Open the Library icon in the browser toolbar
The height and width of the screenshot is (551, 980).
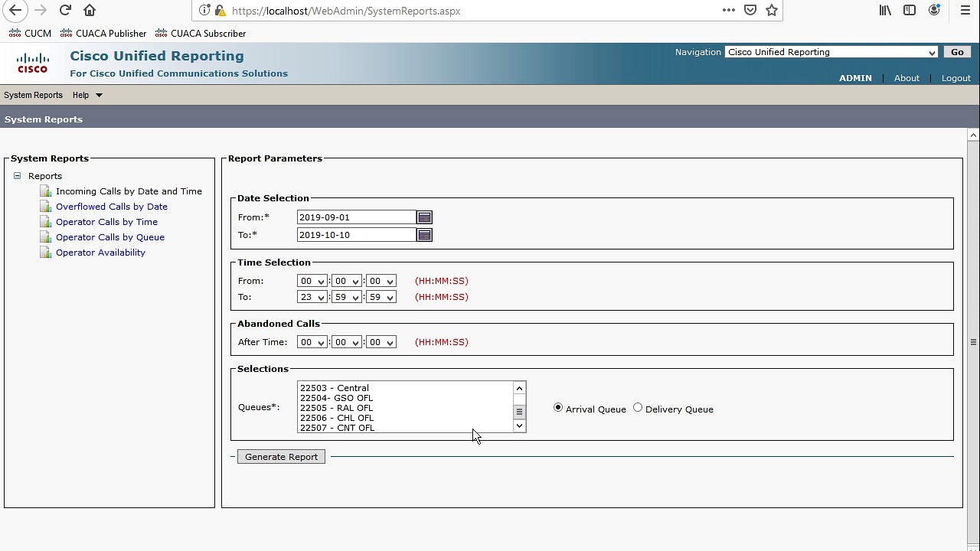pyautogui.click(x=885, y=10)
